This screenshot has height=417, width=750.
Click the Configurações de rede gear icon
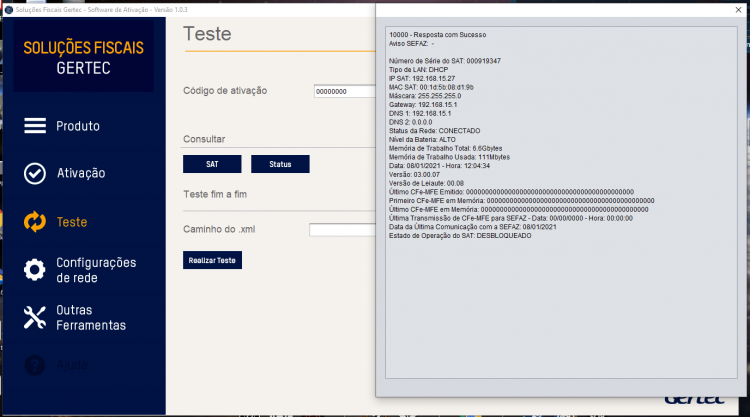pyautogui.click(x=34, y=270)
